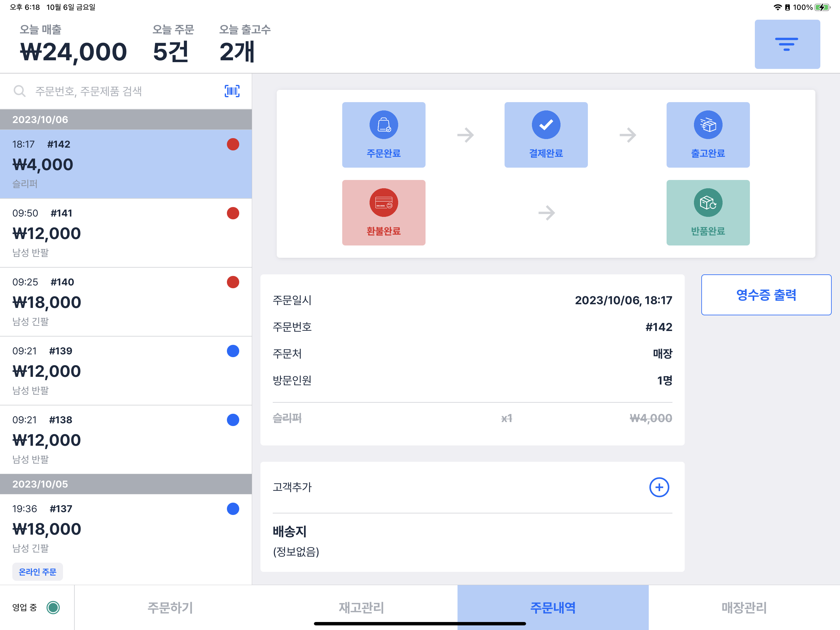Toggle the 영업 중 business status indicator
Viewport: 840px width, 630px height.
(x=53, y=607)
